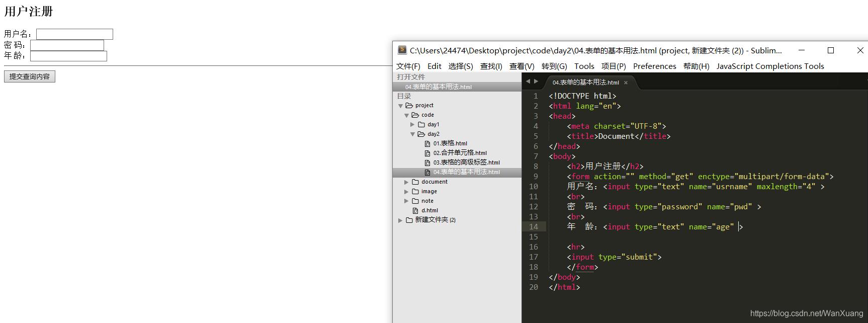Click the 用户名 text input field
The height and width of the screenshot is (323, 868).
click(74, 34)
